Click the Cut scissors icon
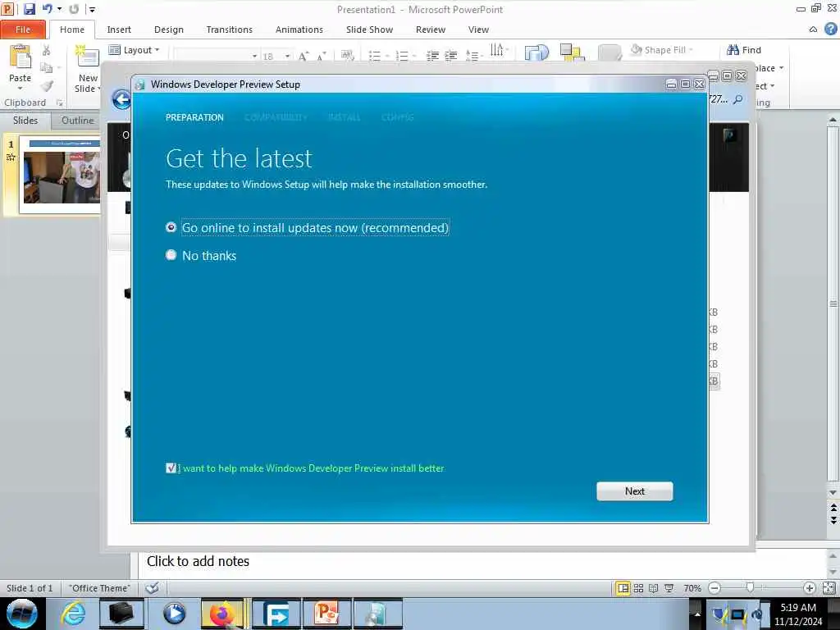This screenshot has width=840, height=630. (x=47, y=50)
